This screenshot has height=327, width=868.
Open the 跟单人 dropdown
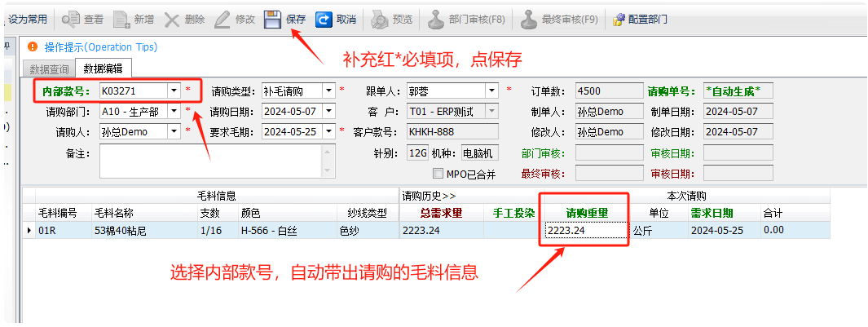click(491, 91)
